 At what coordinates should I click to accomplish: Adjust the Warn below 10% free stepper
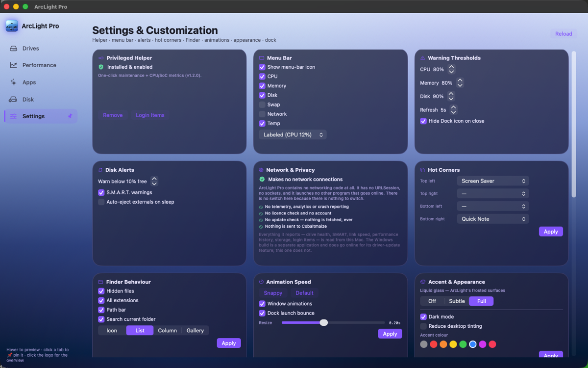pos(154,182)
